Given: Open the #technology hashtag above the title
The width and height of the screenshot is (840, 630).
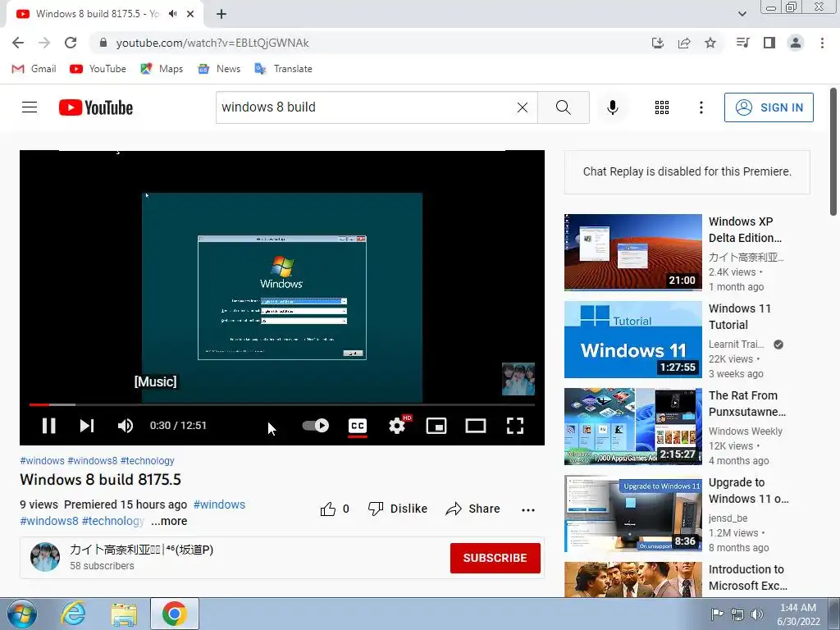Looking at the screenshot, I should tap(148, 461).
